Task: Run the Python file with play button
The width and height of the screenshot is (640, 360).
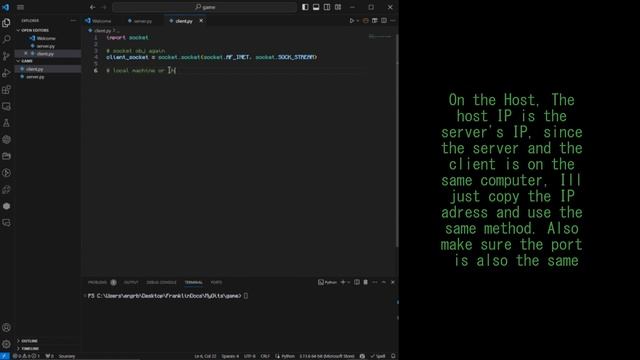Action: coord(351,20)
